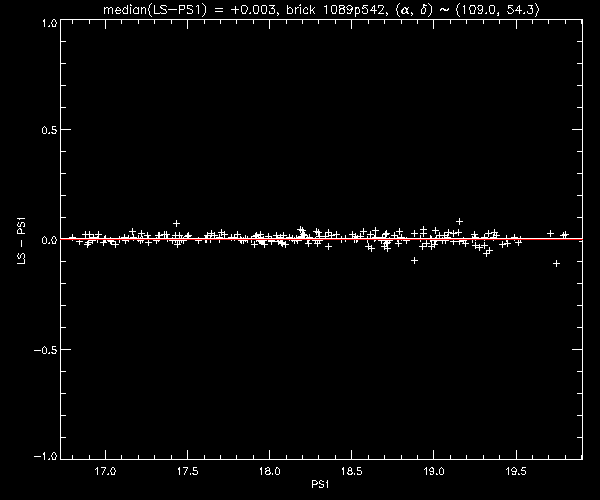Click the x-axis tick label '18.5'
600x500 pixels.
pos(352,471)
